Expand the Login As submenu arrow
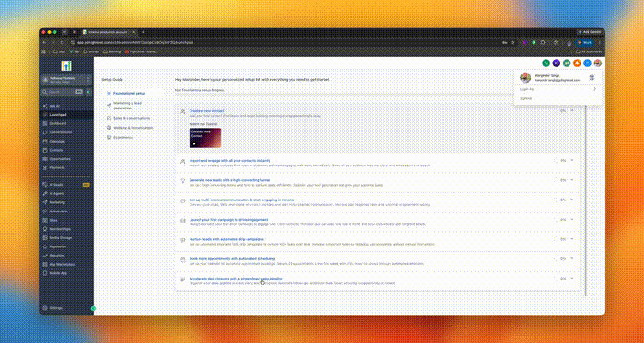The height and width of the screenshot is (343, 644). point(594,89)
